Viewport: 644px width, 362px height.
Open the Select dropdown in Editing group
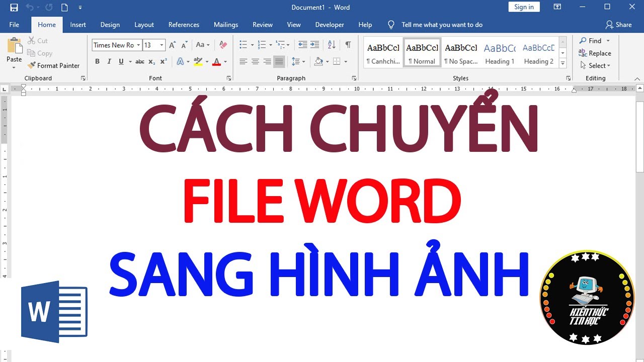(596, 66)
